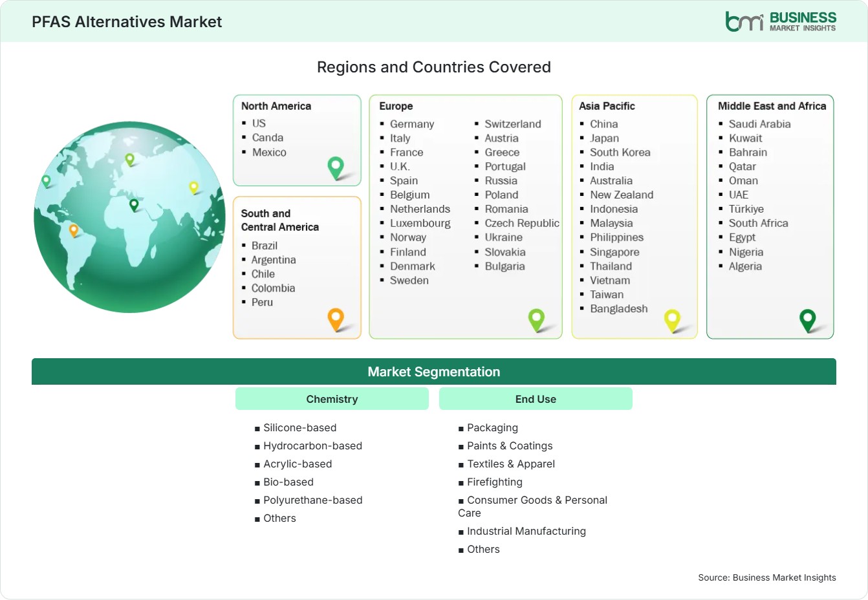The height and width of the screenshot is (600, 868).
Task: Click the Market Segmentation header bar
Action: [434, 372]
